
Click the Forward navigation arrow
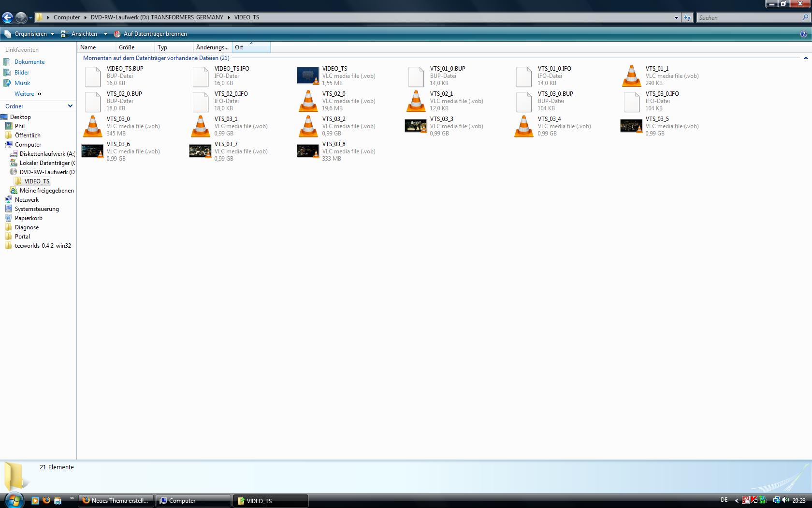(x=21, y=18)
